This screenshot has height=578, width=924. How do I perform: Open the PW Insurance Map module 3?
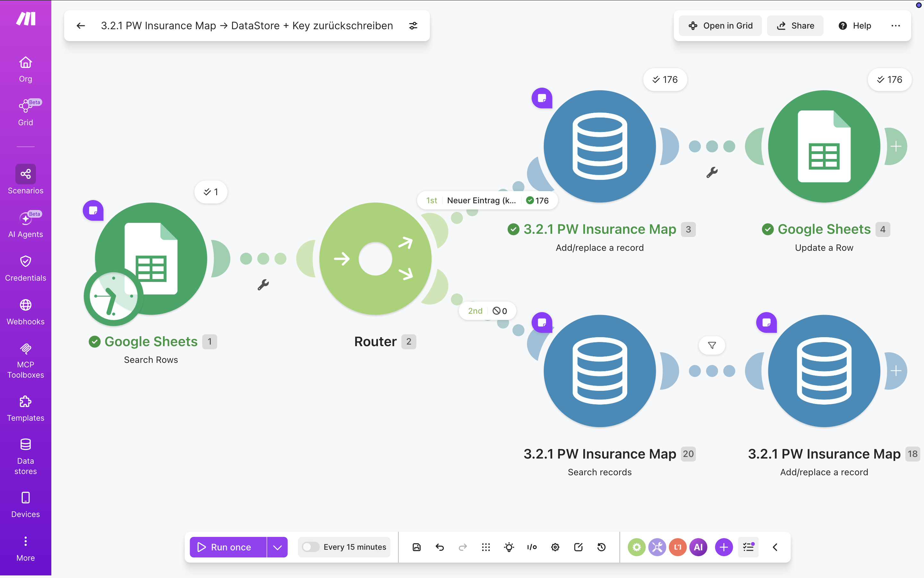click(600, 146)
